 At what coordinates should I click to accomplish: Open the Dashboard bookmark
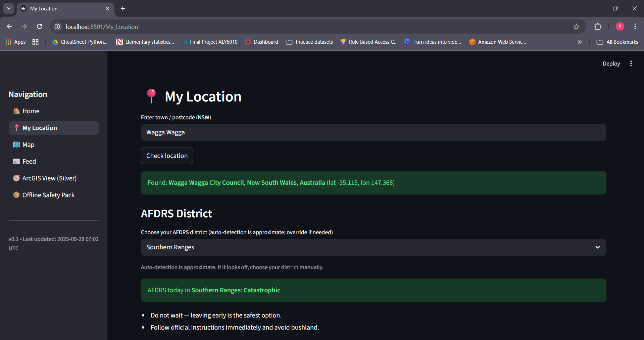pos(261,42)
